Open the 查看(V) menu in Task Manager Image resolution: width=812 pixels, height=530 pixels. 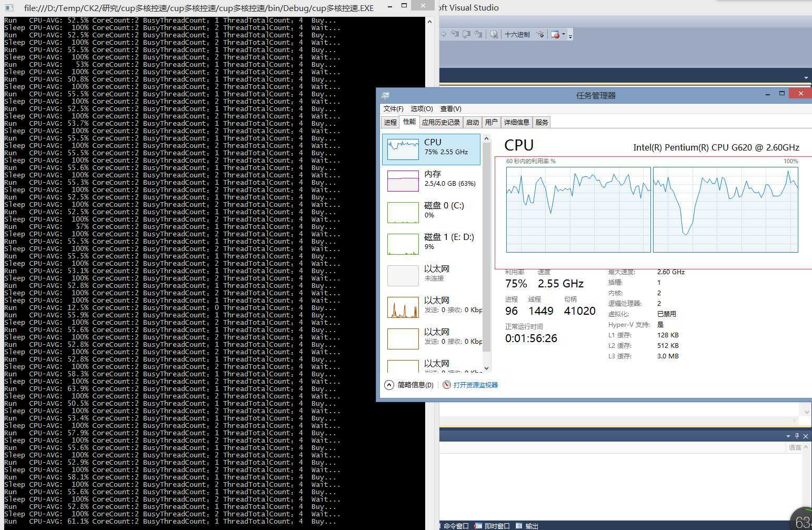pyautogui.click(x=450, y=108)
